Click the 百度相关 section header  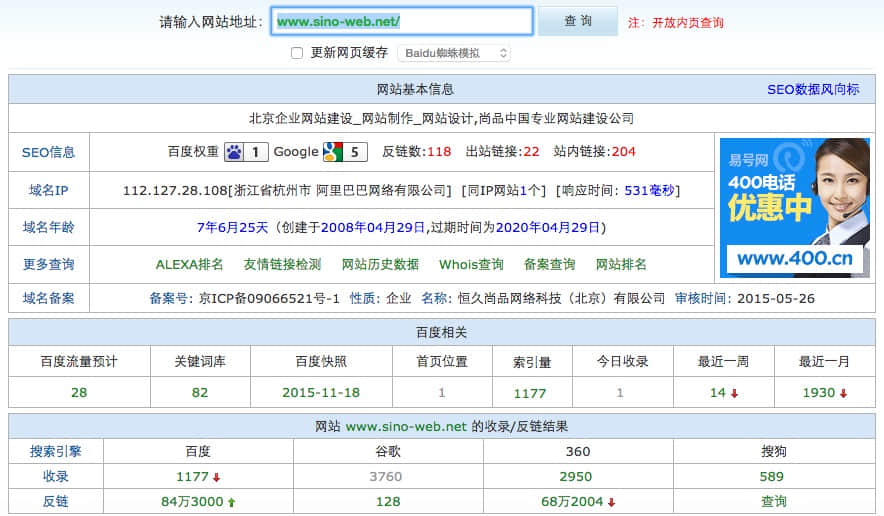click(x=441, y=333)
